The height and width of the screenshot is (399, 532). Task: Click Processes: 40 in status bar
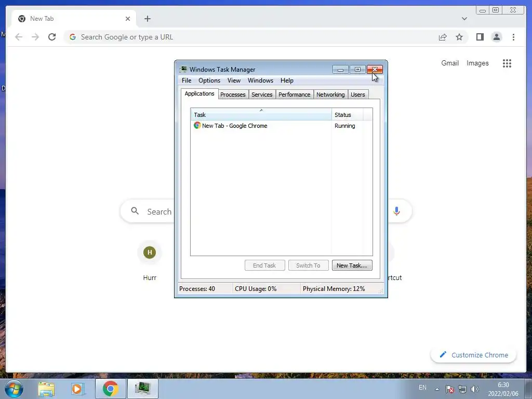pyautogui.click(x=197, y=289)
